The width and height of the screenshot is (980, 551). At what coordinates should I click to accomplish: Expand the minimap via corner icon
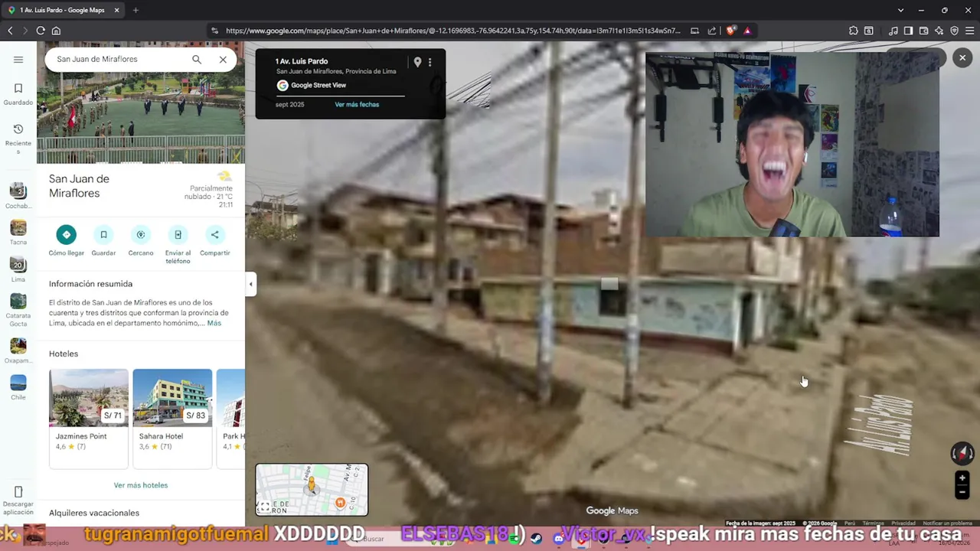tap(263, 507)
